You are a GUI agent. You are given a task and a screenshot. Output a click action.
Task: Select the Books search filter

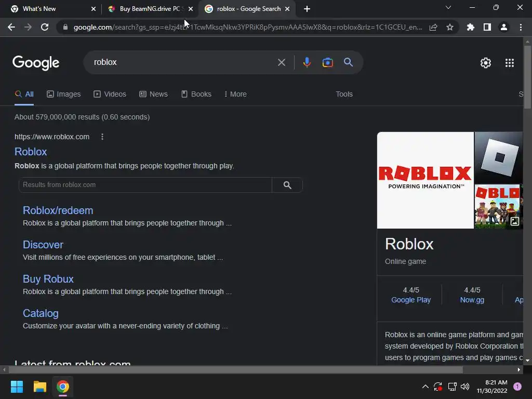point(196,94)
